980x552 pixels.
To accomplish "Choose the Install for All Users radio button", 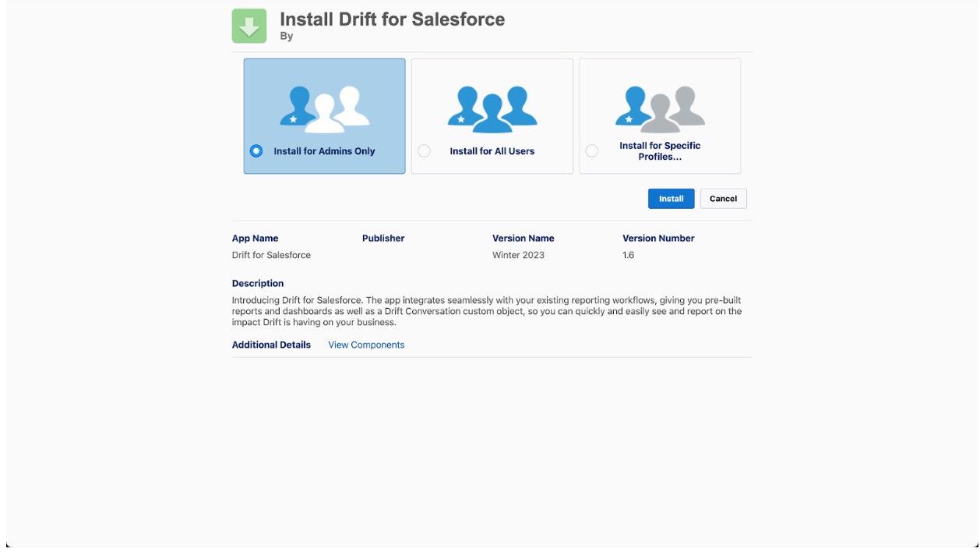I will pyautogui.click(x=424, y=151).
